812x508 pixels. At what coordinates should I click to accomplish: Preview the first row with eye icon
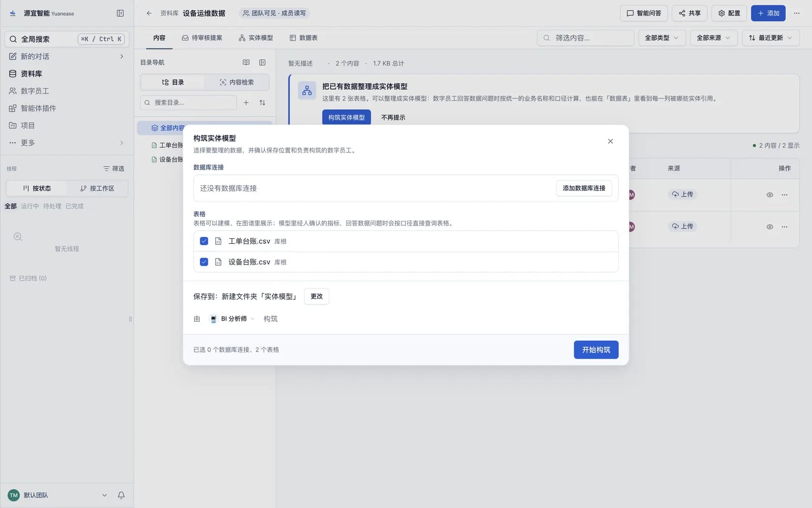(x=770, y=195)
